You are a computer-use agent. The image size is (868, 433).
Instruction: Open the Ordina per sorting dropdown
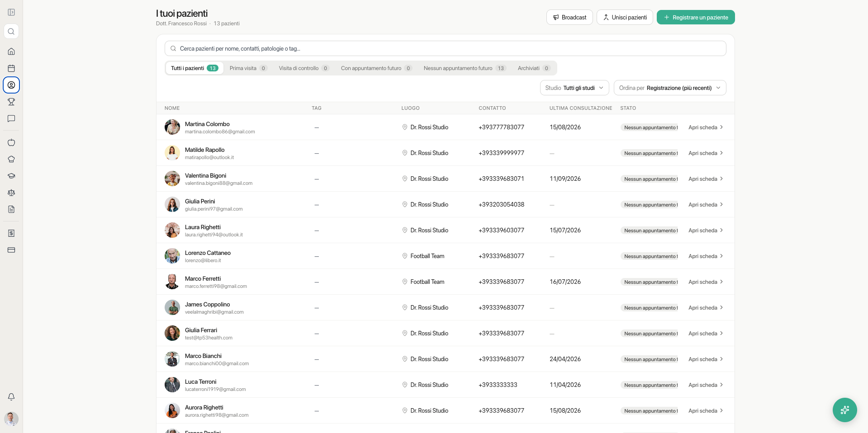click(670, 88)
